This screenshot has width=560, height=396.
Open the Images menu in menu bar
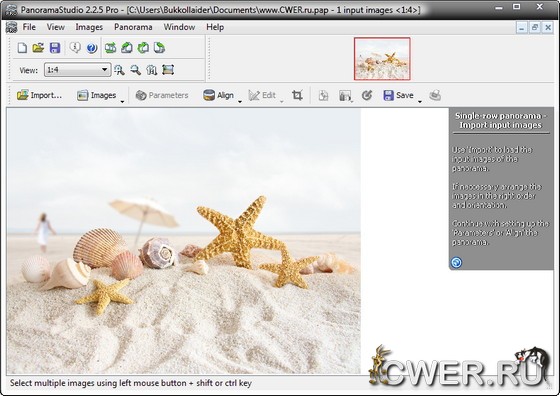pyautogui.click(x=89, y=27)
